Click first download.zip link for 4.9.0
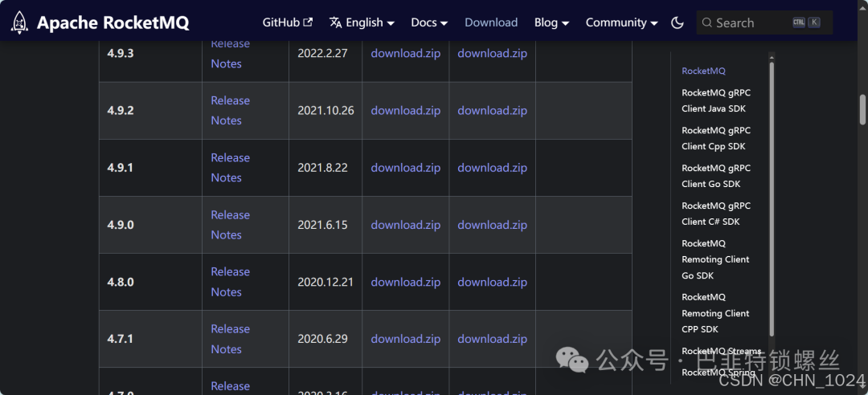The height and width of the screenshot is (395, 868). [x=406, y=225]
